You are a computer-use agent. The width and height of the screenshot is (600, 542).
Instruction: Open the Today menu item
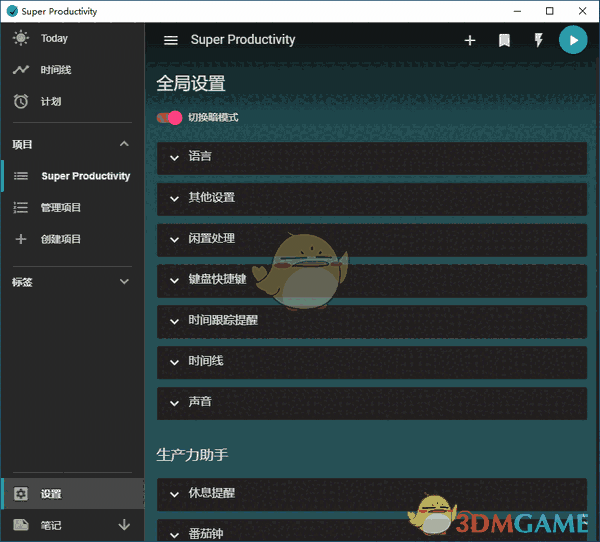click(x=72, y=38)
